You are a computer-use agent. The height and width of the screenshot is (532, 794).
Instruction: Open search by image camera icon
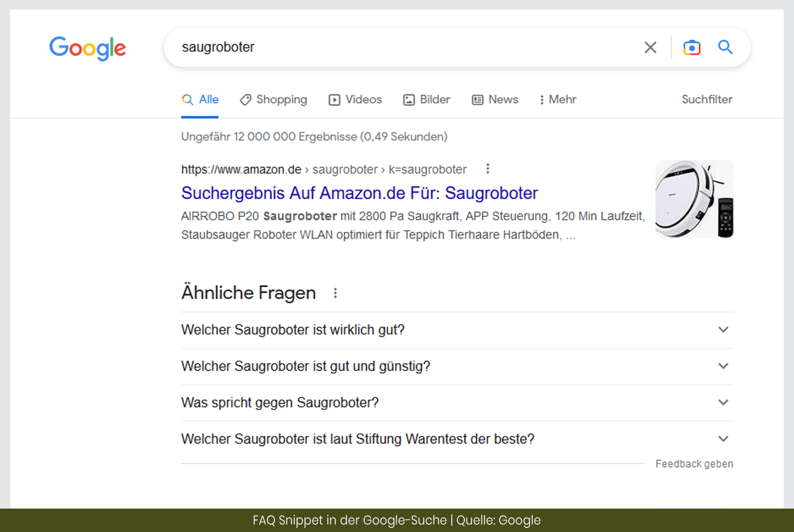pos(692,48)
